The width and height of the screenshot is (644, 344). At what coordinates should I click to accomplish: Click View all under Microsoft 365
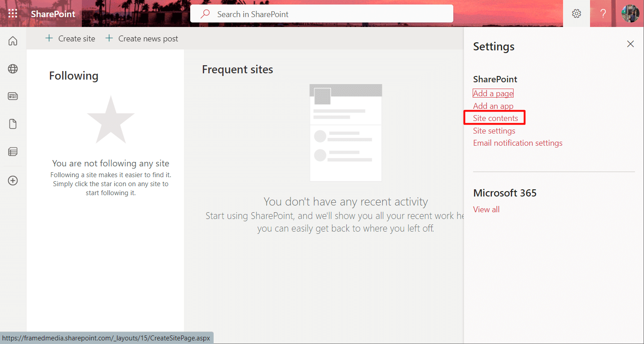pos(486,210)
